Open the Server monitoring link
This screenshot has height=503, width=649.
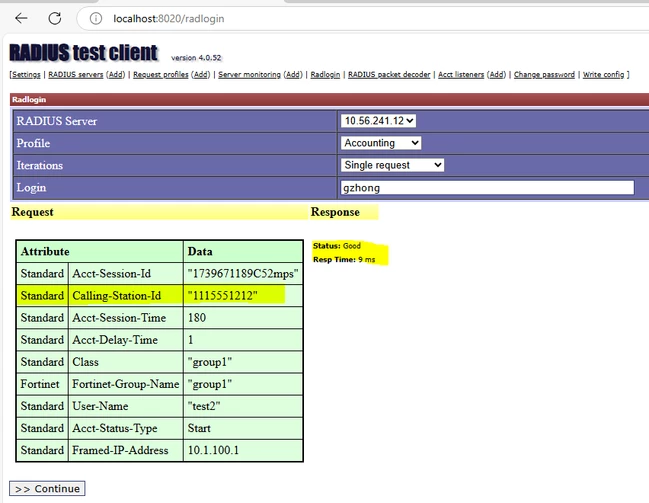tap(249, 75)
